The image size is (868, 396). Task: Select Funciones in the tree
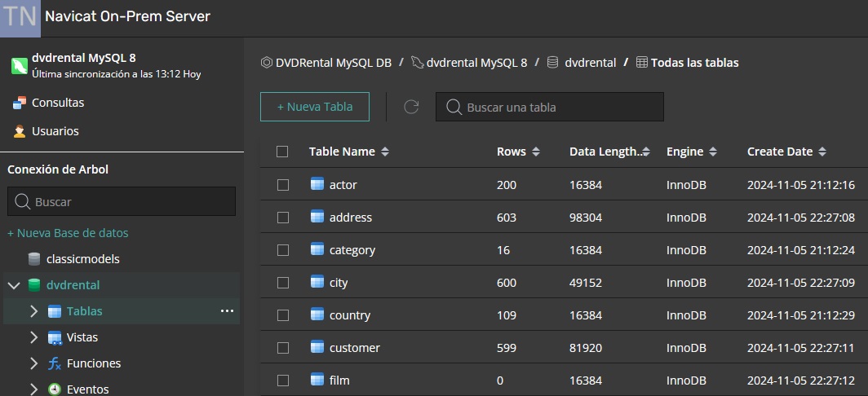(94, 363)
